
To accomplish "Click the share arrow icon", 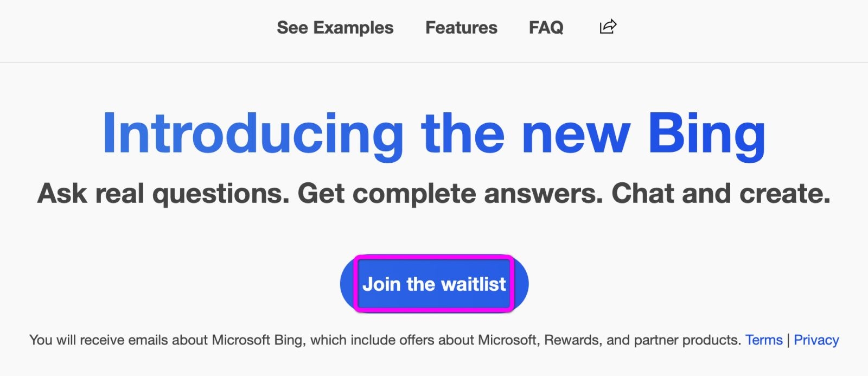I will 608,27.
